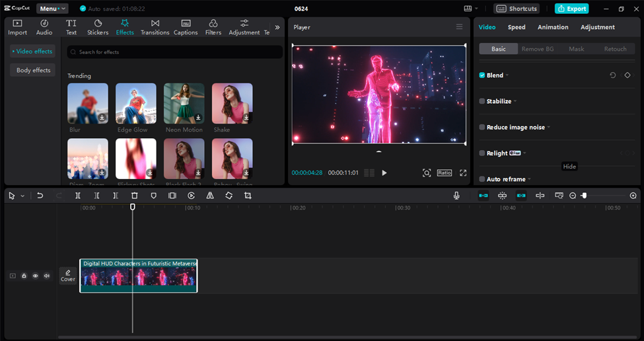Open the Stickers tab
This screenshot has height=341, width=644.
point(98,27)
